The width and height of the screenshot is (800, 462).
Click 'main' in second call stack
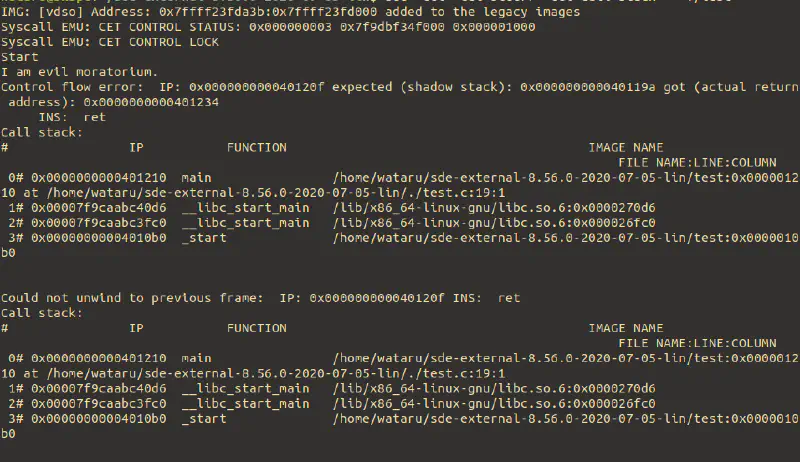pos(196,358)
